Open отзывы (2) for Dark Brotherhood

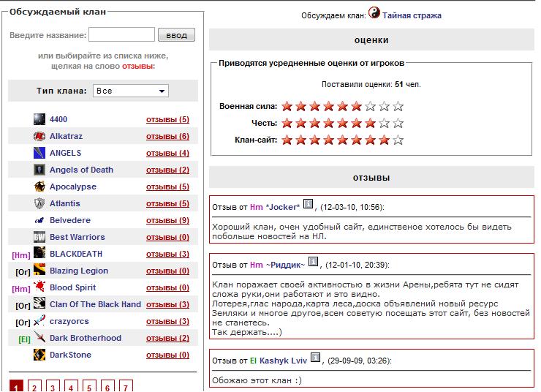coord(167,338)
